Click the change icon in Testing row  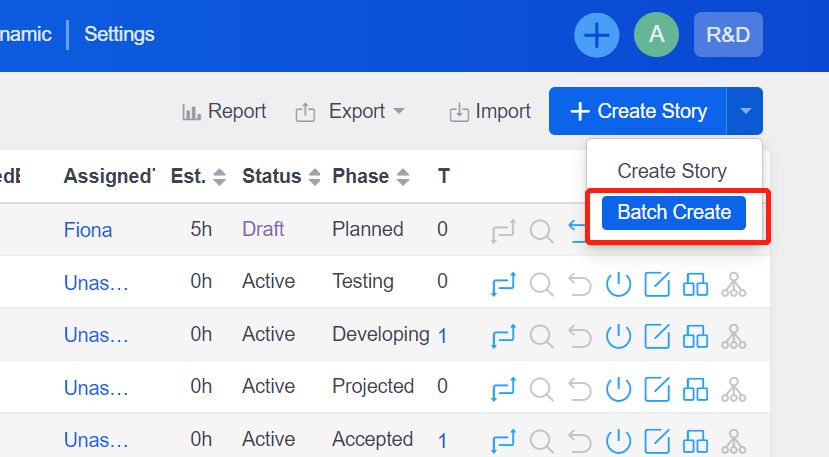click(x=503, y=284)
